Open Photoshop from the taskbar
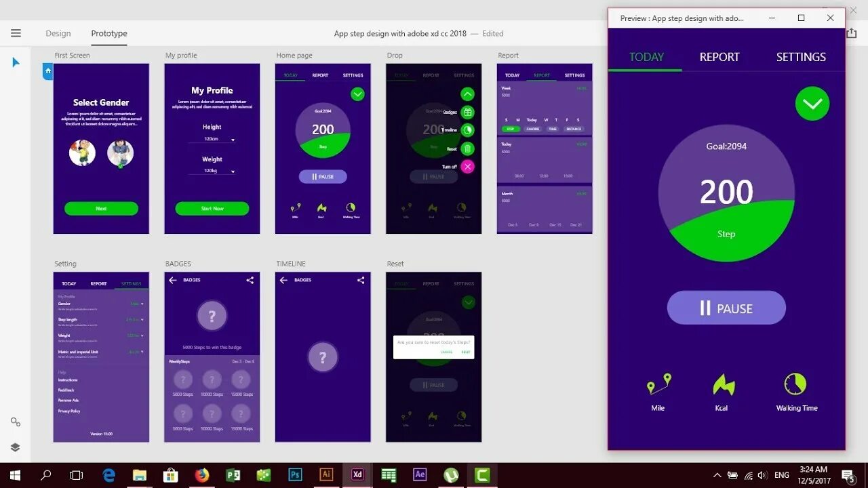The image size is (868, 488). 295,474
